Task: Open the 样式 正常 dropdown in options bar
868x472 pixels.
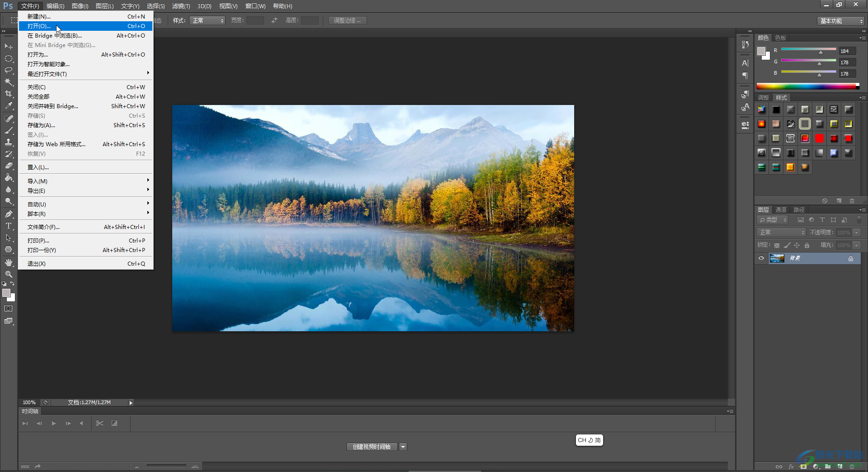Action: coord(207,20)
